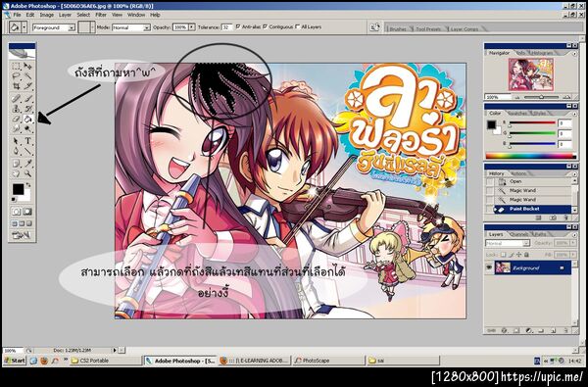This screenshot has height=387, width=588.
Task: Open the tool preset picker arrow
Action: [x=24, y=27]
